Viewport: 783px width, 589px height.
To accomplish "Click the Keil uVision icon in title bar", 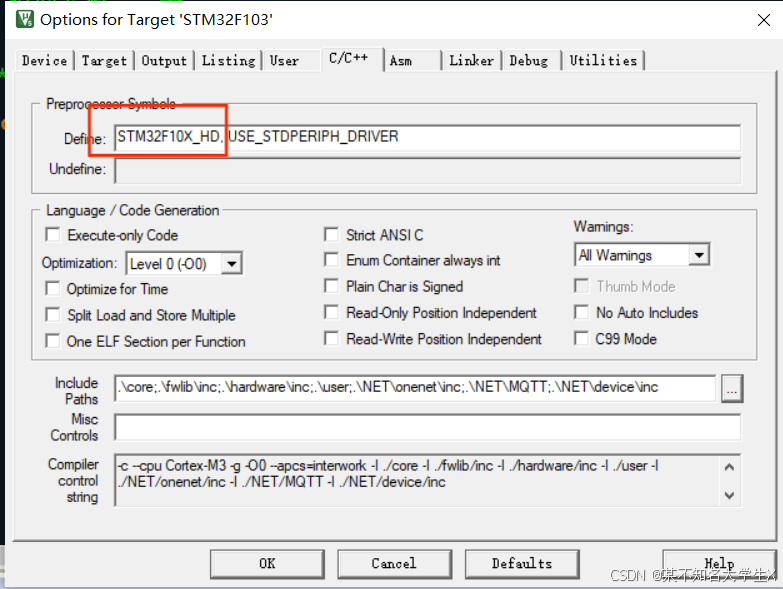I will click(24, 19).
